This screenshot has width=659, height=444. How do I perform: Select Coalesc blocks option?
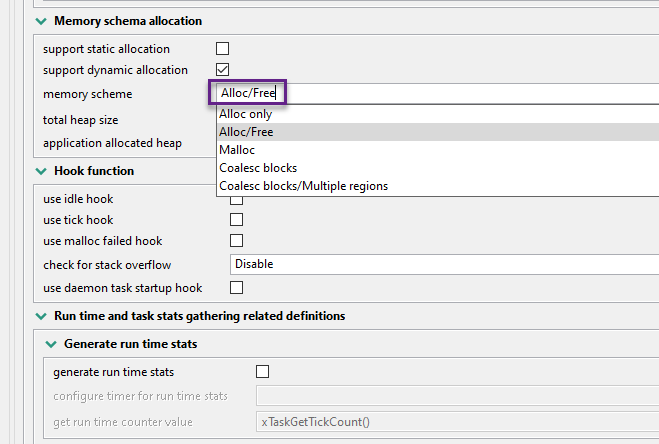(x=258, y=168)
